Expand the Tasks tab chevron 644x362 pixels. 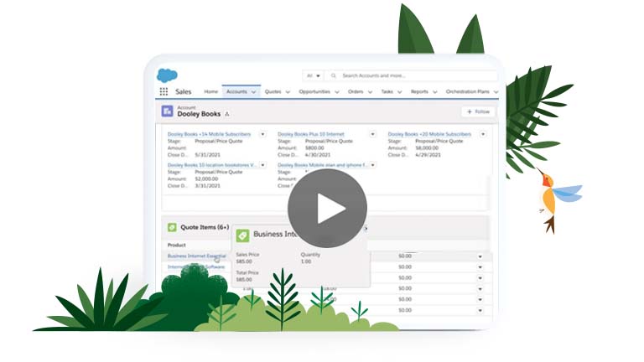click(x=400, y=92)
